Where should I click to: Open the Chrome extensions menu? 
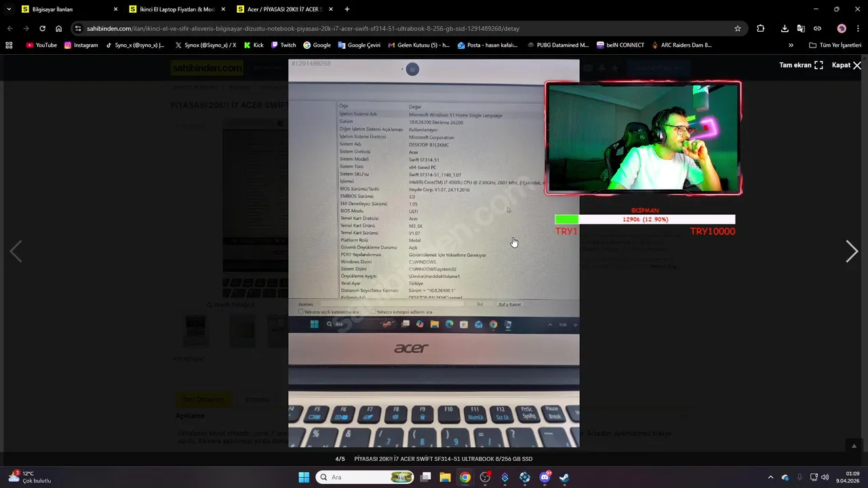pyautogui.click(x=760, y=28)
